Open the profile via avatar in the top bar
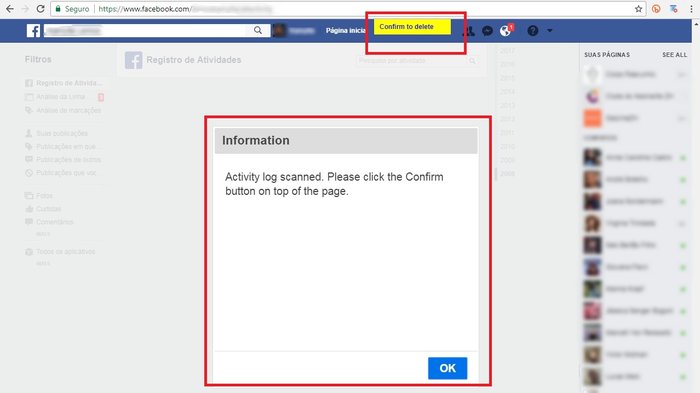This screenshot has width=700, height=393. coord(279,30)
